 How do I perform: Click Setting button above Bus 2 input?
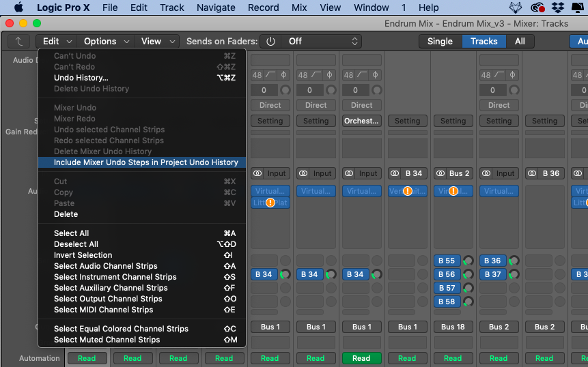coord(453,121)
